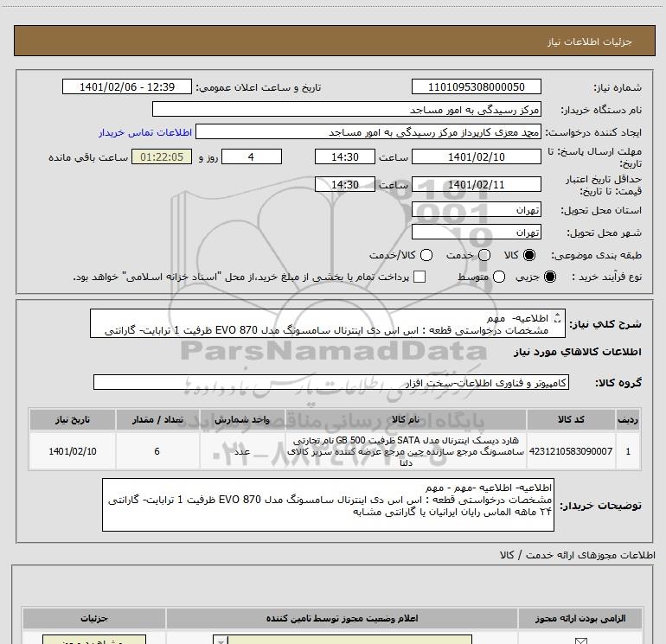Image resolution: width=666 pixels, height=644 pixels.
Task: Click the هارد دیسک اینترنال product name cell
Action: pyautogui.click(x=406, y=451)
